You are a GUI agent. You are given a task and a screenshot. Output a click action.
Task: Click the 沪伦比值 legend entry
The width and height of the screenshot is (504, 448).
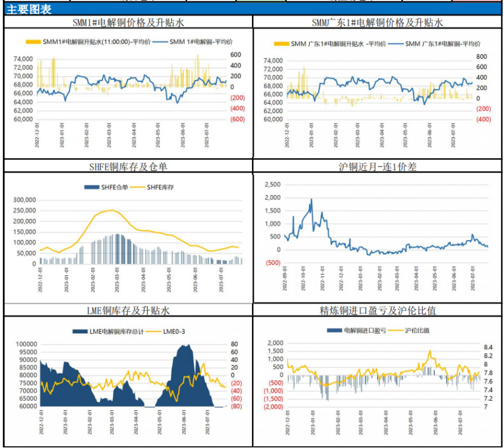click(x=409, y=330)
